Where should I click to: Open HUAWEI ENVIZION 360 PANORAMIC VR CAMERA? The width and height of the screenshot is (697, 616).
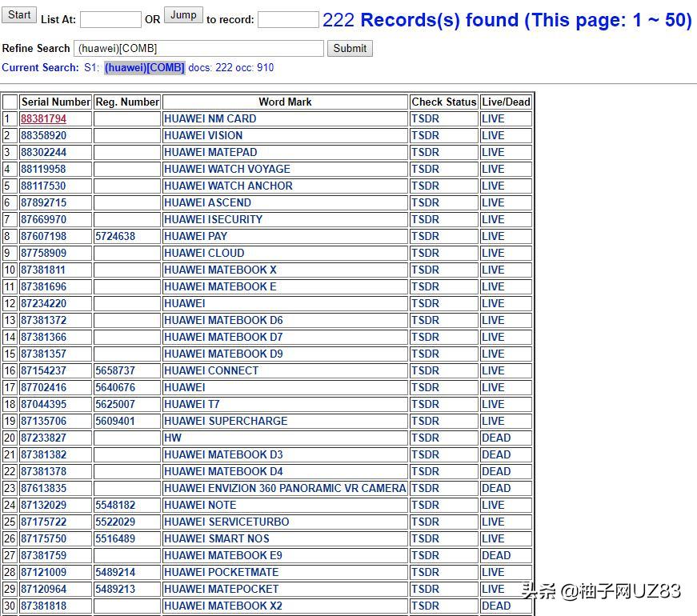coord(285,489)
